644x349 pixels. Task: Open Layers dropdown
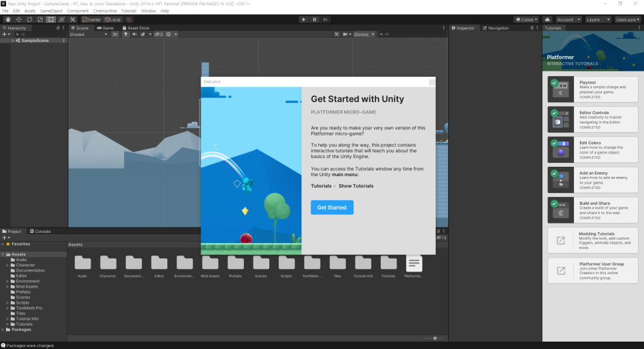(598, 19)
